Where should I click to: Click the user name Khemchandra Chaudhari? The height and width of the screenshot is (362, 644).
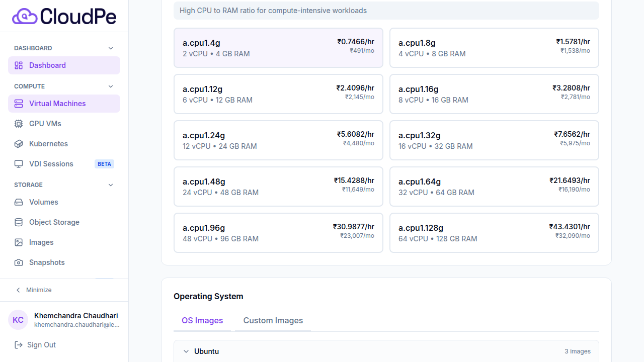click(76, 316)
